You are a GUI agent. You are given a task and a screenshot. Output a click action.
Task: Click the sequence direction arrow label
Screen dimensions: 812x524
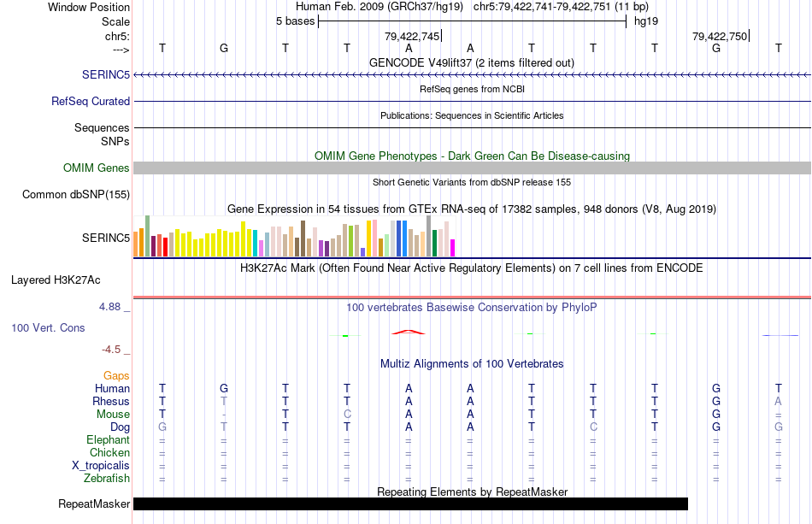[121, 50]
